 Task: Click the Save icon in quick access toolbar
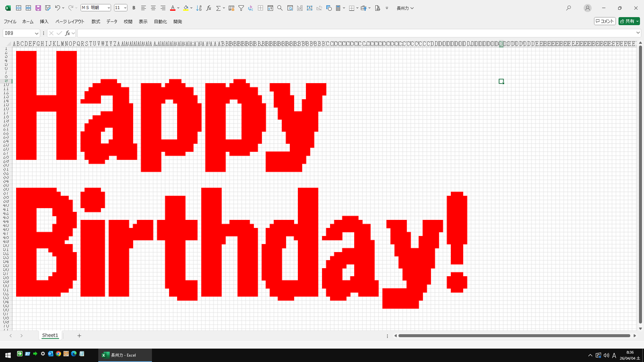point(38,8)
